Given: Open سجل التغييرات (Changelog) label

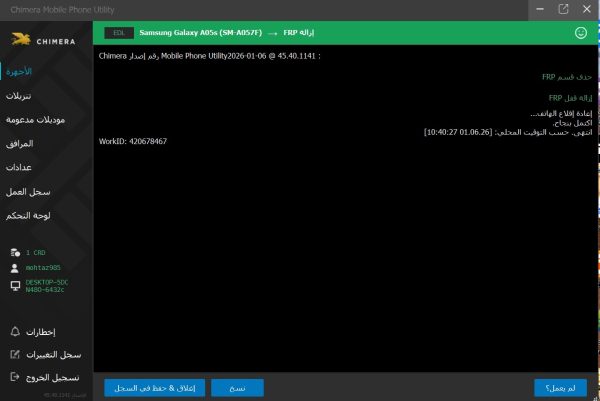Looking at the screenshot, I should (x=54, y=355).
